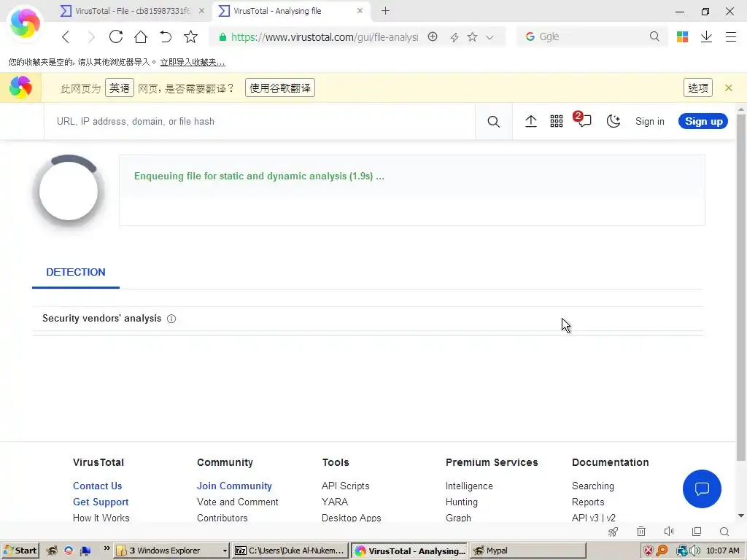The height and width of the screenshot is (560, 747).
Task: Click the zoom magnifier in status bar
Action: coord(724,532)
